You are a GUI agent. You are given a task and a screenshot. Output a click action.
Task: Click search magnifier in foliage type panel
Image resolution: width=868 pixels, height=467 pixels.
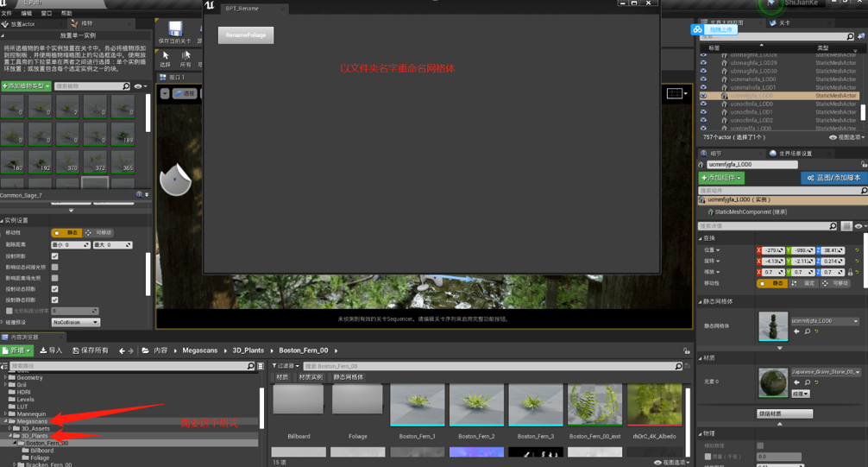pyautogui.click(x=126, y=86)
